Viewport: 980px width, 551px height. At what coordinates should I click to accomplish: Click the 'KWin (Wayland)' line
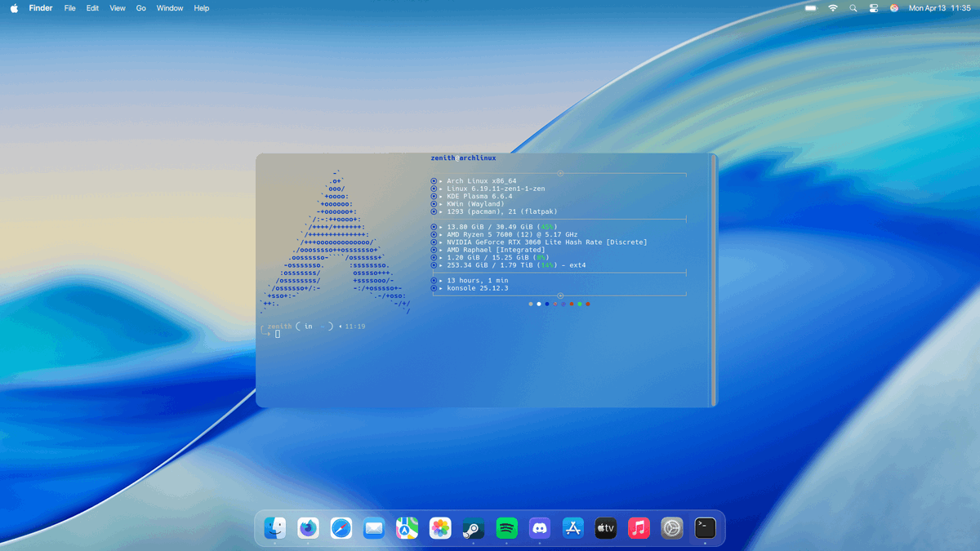pyautogui.click(x=475, y=204)
